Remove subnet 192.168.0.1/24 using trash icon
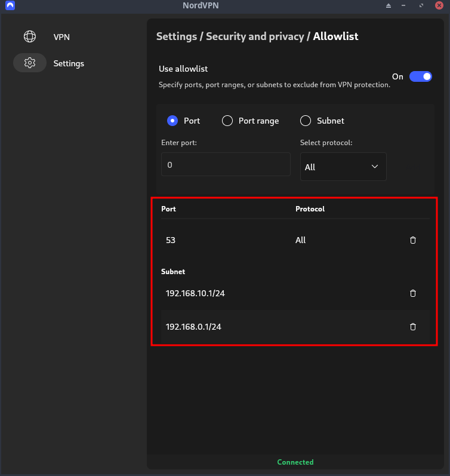 [x=412, y=327]
